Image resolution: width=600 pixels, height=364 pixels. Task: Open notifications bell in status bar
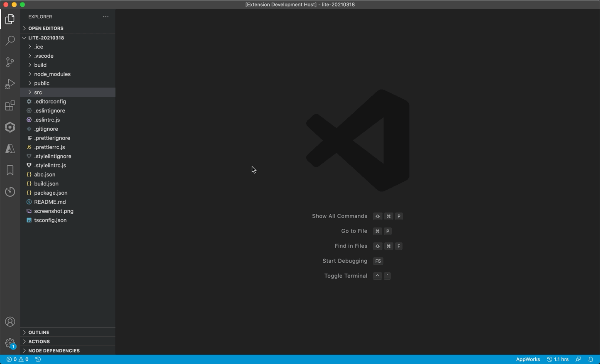point(591,359)
